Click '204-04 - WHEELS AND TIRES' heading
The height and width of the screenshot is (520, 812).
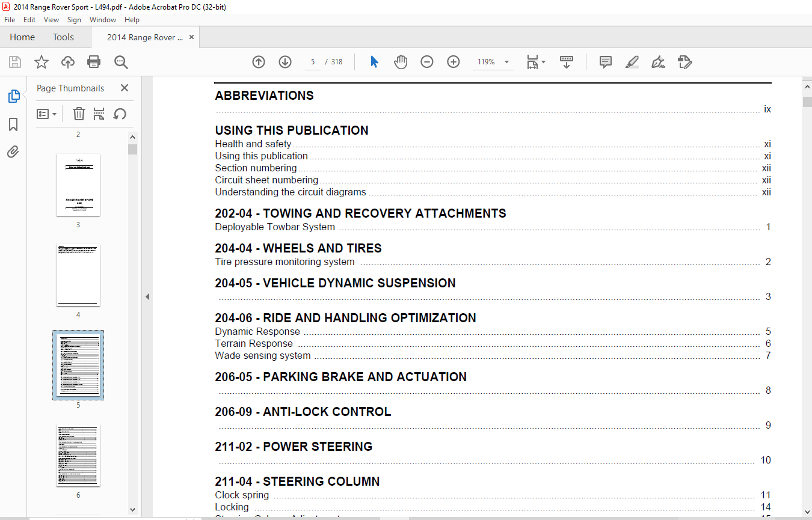point(298,248)
